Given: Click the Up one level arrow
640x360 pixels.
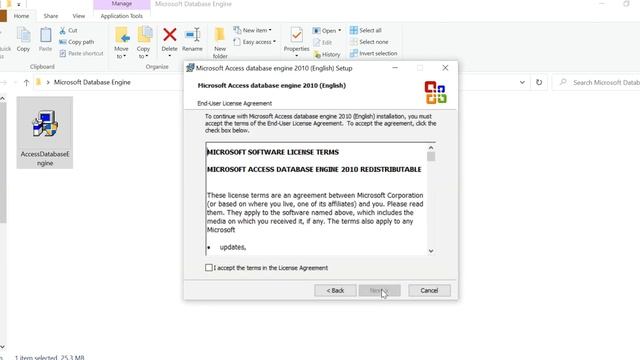Looking at the screenshot, I should click(x=27, y=82).
